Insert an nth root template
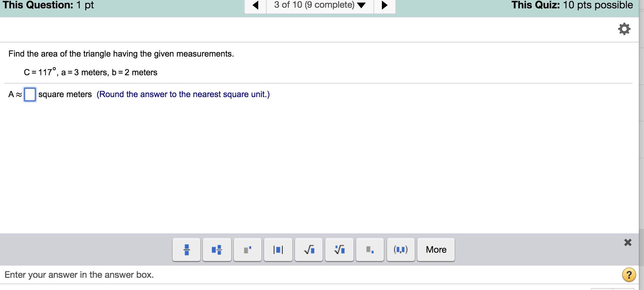The height and width of the screenshot is (290, 644). point(339,249)
